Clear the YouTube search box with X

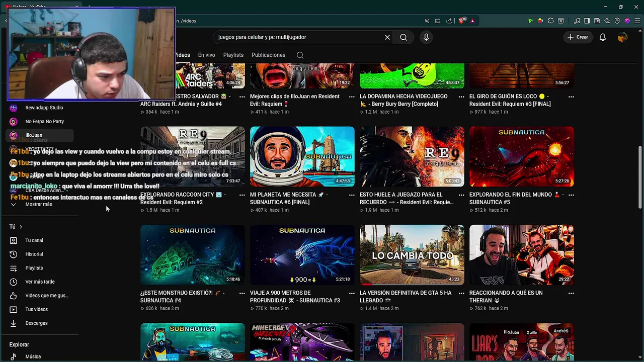click(x=387, y=37)
